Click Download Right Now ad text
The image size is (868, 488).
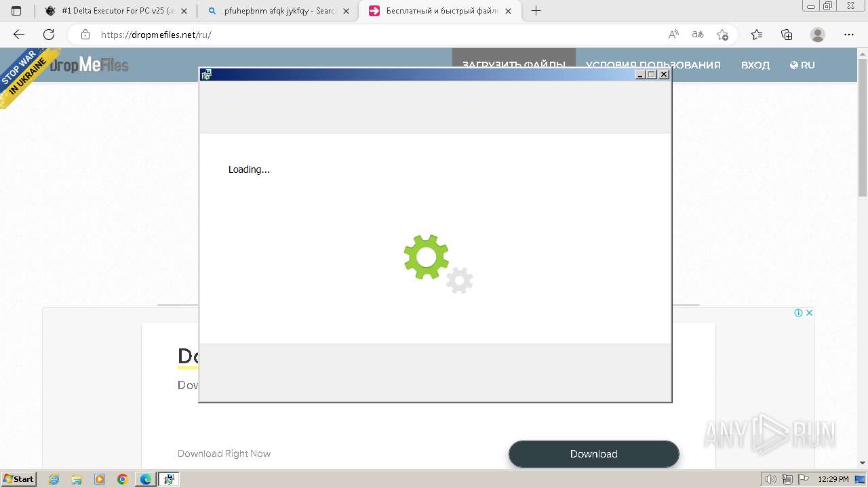pos(224,453)
